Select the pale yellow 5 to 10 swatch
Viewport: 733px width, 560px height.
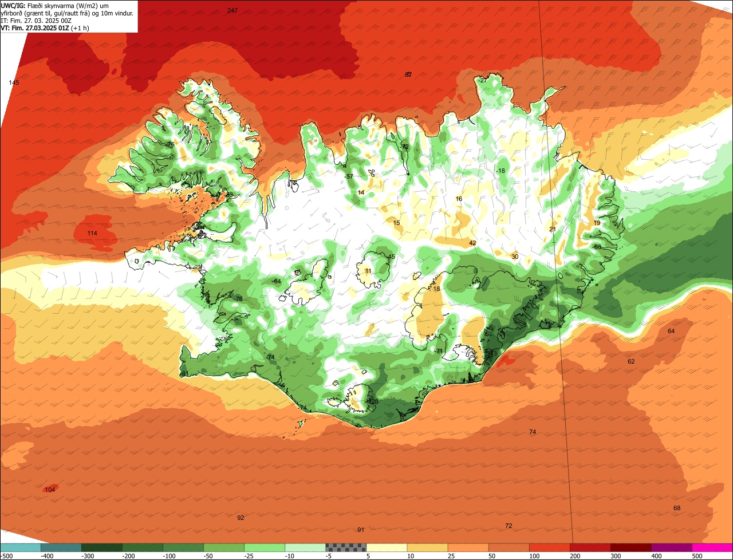pyautogui.click(x=387, y=547)
